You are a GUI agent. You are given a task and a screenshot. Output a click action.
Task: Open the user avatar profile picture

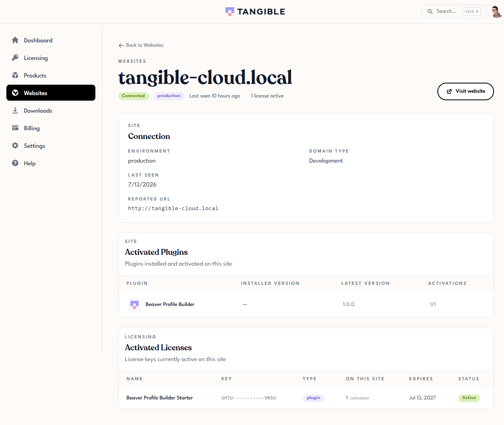496,12
